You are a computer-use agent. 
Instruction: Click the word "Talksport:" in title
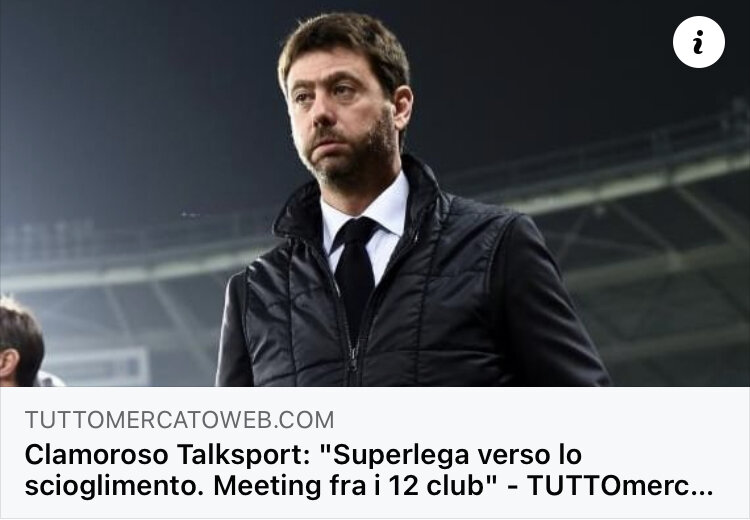pyautogui.click(x=243, y=454)
